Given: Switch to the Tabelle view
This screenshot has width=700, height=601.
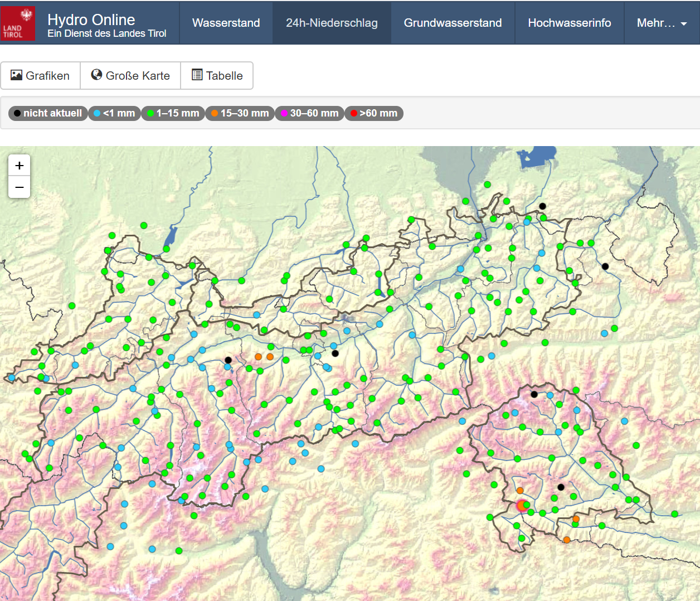Looking at the screenshot, I should (x=217, y=76).
